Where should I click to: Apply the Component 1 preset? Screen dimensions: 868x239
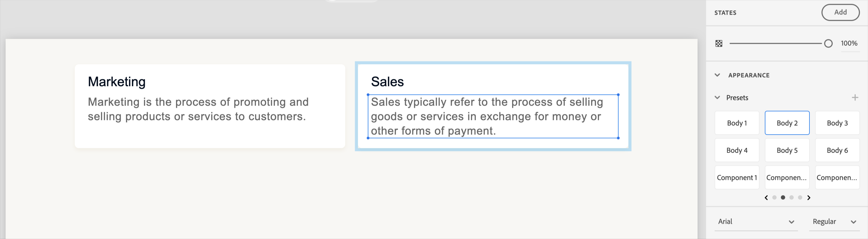[737, 178]
